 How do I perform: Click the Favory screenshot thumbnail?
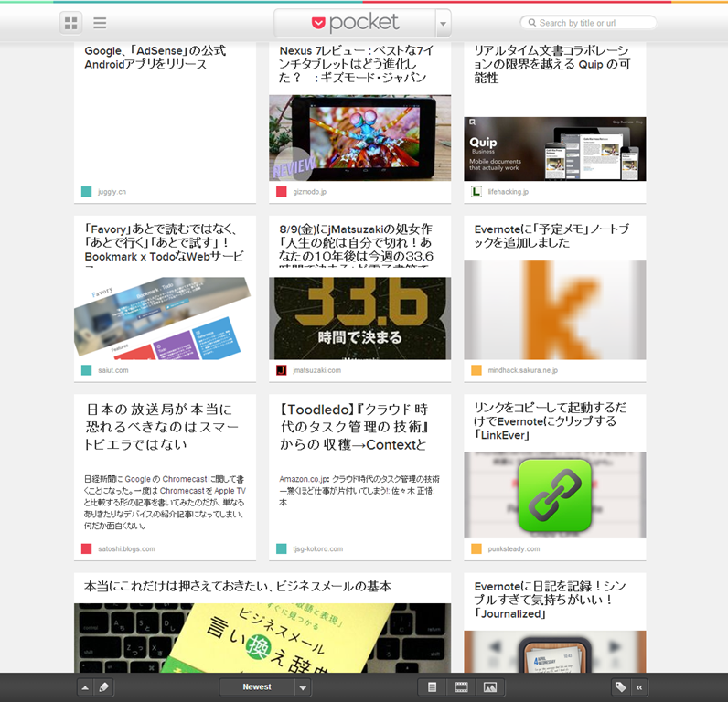(165, 318)
